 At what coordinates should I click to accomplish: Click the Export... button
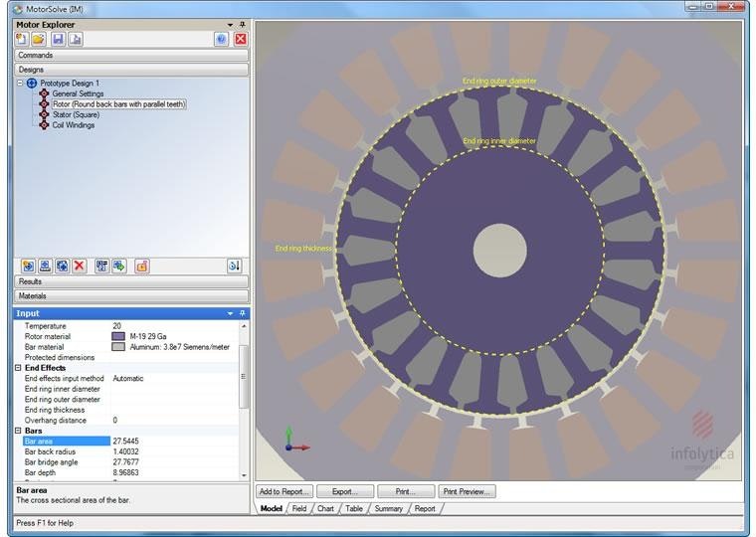pos(345,491)
